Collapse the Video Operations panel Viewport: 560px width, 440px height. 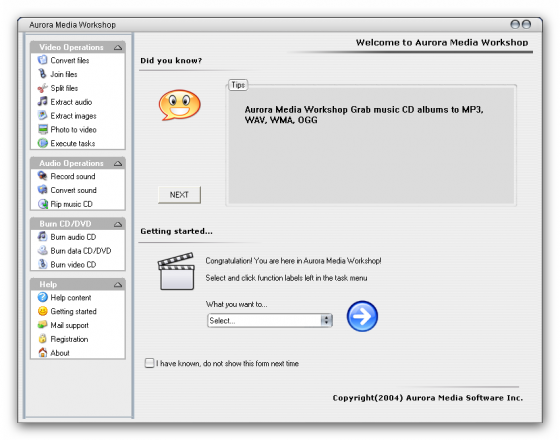tap(118, 48)
